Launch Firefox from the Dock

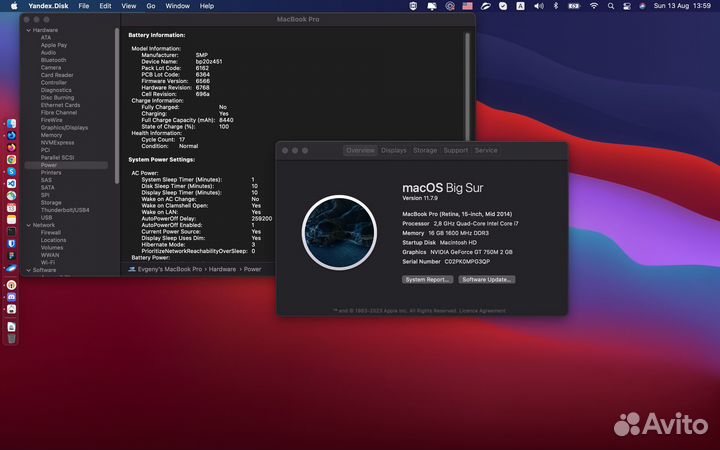(11, 147)
